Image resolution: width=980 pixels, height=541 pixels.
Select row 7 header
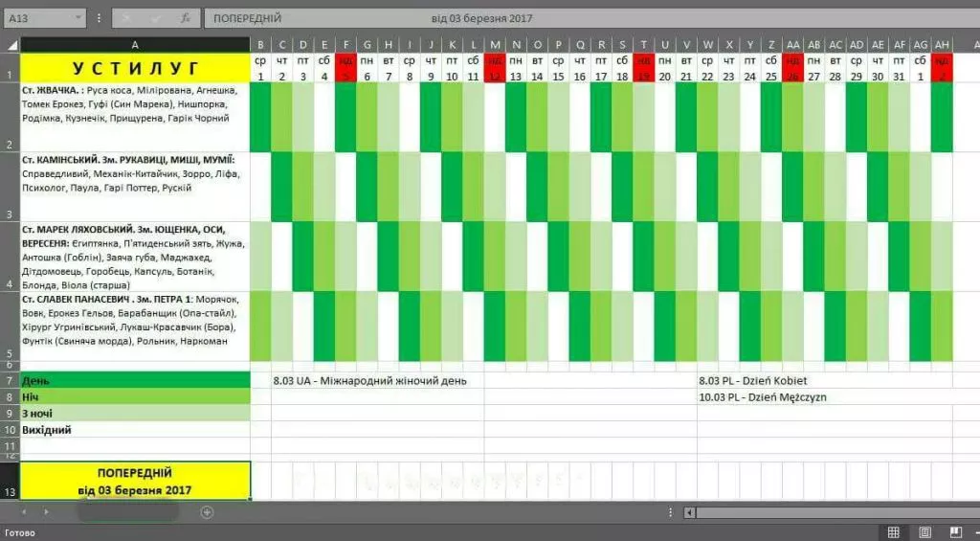click(10, 380)
